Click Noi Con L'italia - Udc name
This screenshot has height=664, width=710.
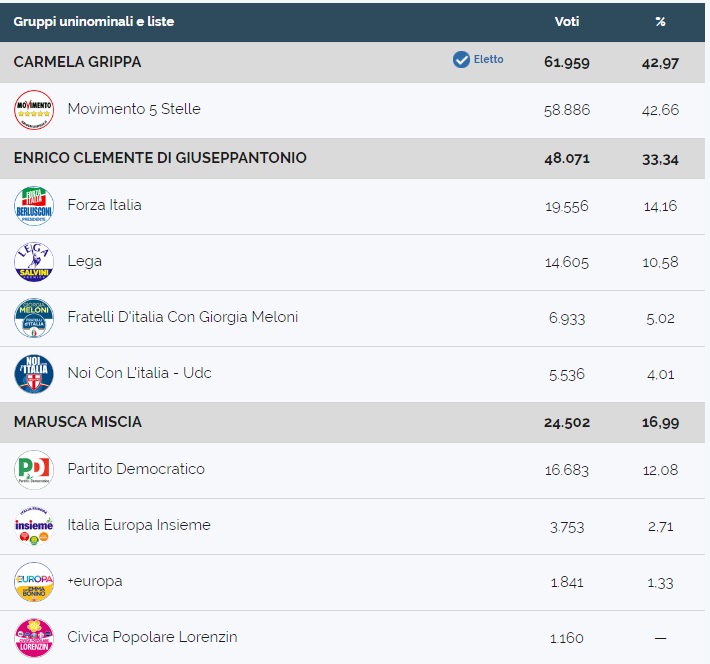point(139,373)
